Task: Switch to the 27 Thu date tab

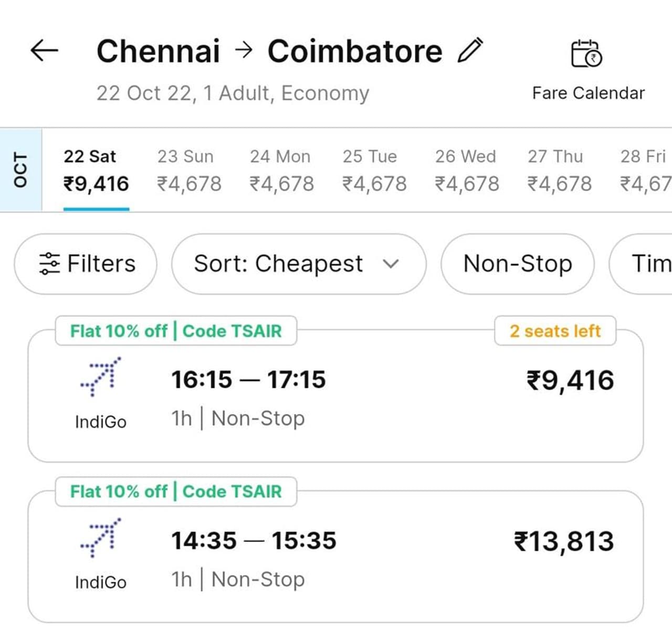Action: click(559, 171)
